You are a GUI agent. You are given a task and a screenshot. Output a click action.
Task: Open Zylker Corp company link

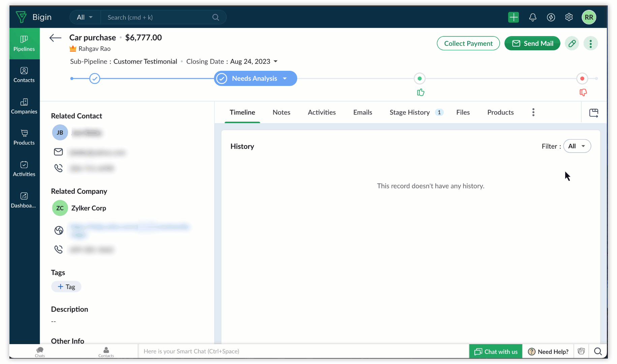click(x=89, y=208)
